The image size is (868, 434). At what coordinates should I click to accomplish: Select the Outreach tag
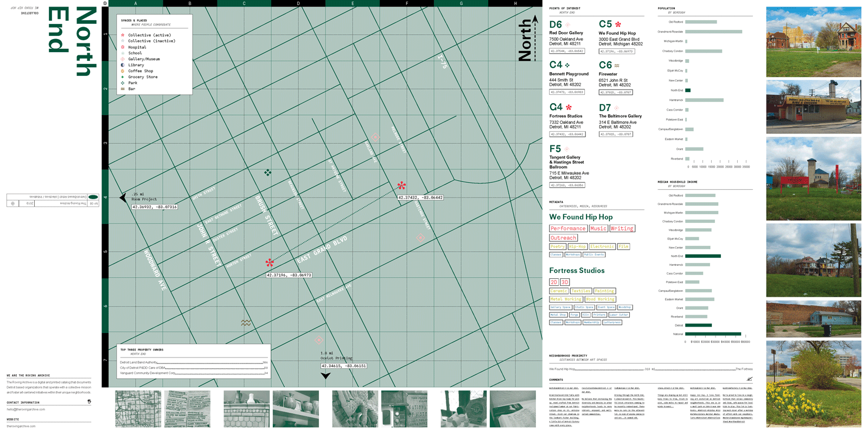[563, 238]
